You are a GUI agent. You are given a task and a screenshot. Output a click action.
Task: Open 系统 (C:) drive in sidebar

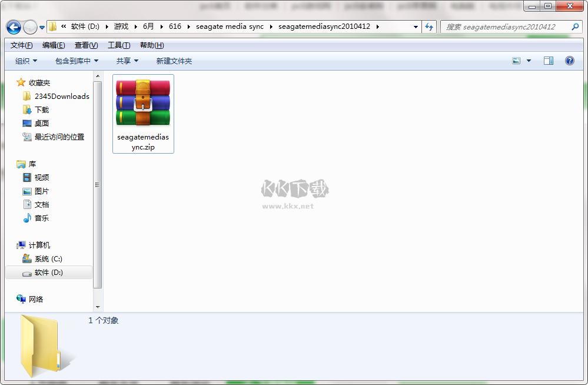click(x=48, y=259)
